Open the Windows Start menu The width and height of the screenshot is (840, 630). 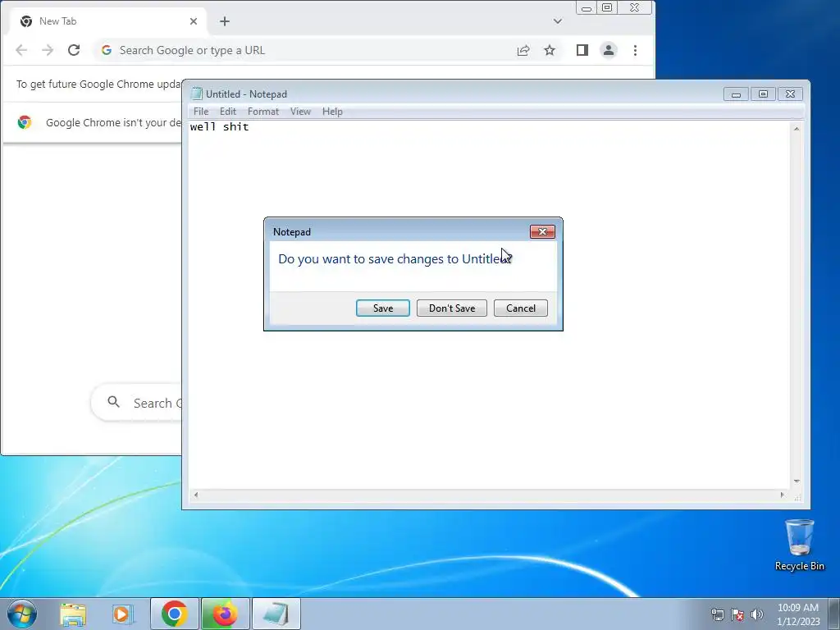pyautogui.click(x=22, y=614)
